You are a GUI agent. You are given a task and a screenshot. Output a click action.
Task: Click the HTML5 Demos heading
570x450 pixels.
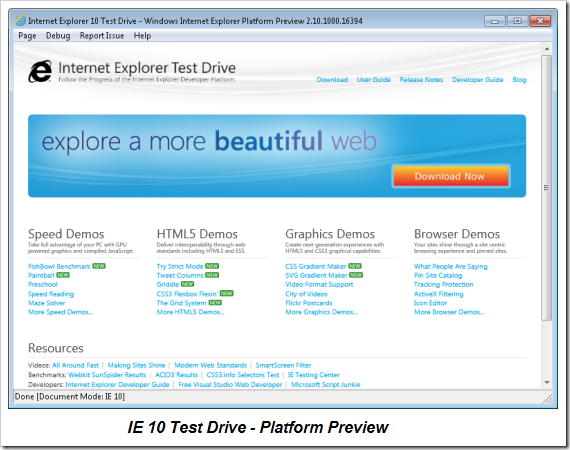click(x=197, y=234)
